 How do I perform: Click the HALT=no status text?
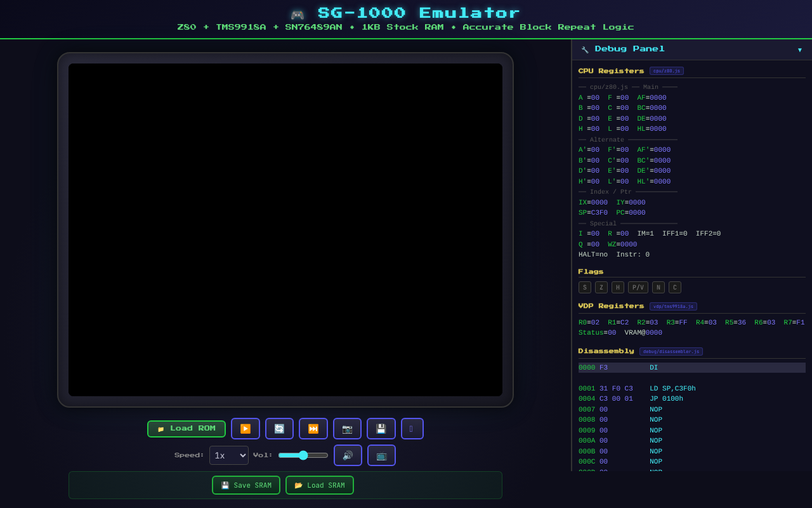[593, 255]
